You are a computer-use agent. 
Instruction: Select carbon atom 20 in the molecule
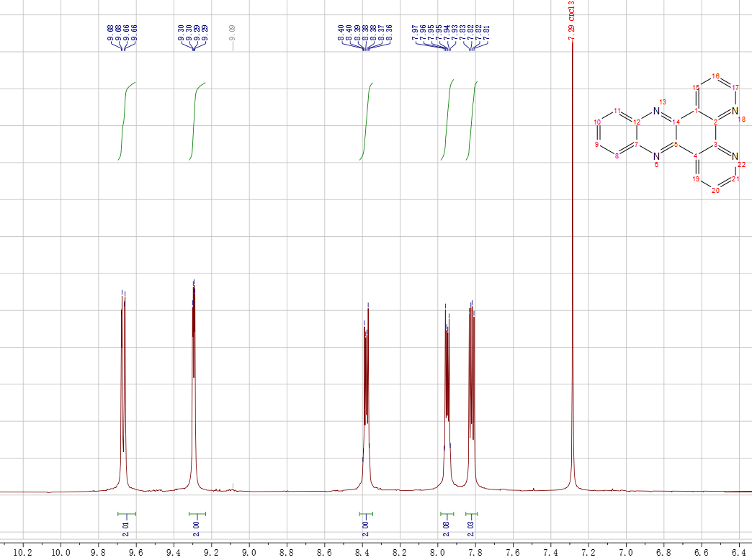point(715,191)
